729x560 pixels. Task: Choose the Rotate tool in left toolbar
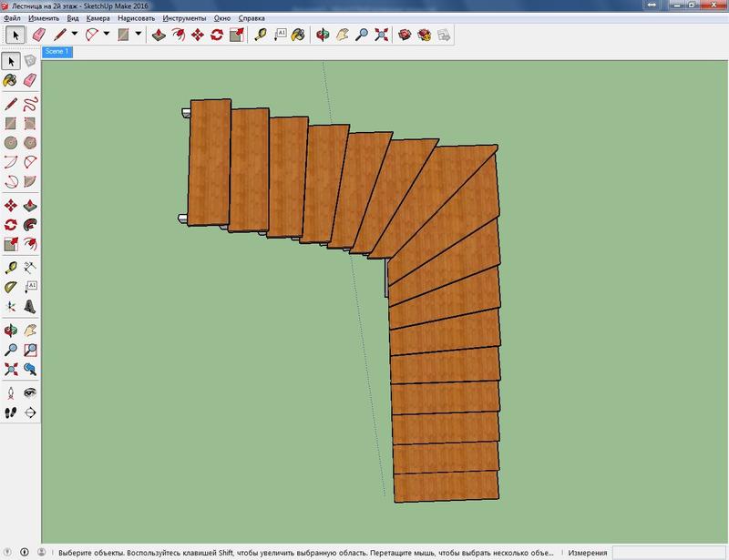[x=11, y=224]
